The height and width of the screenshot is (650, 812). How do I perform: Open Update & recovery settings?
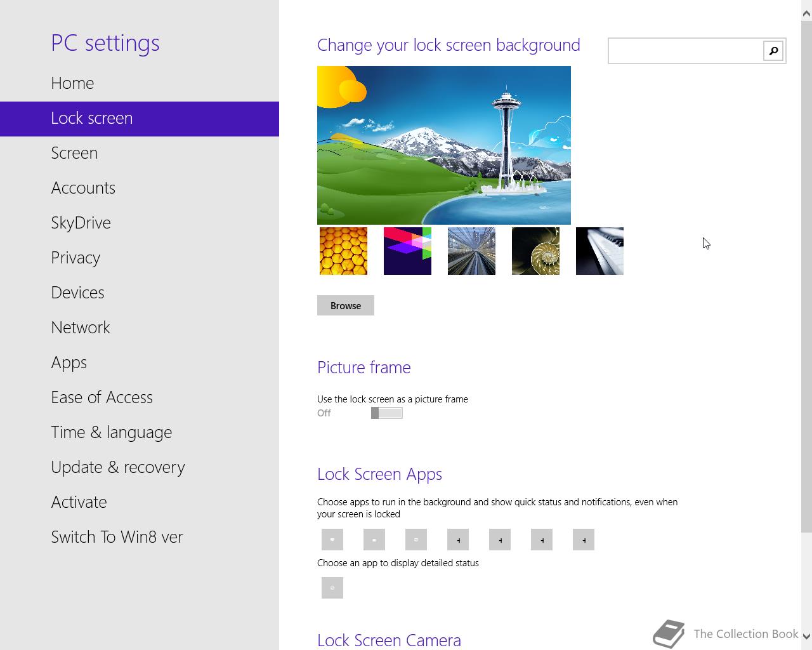pos(140,467)
